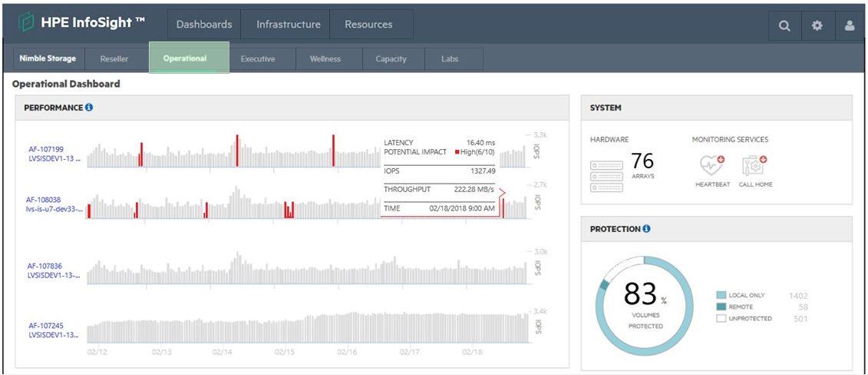Click the 58 remote value

pyautogui.click(x=804, y=307)
